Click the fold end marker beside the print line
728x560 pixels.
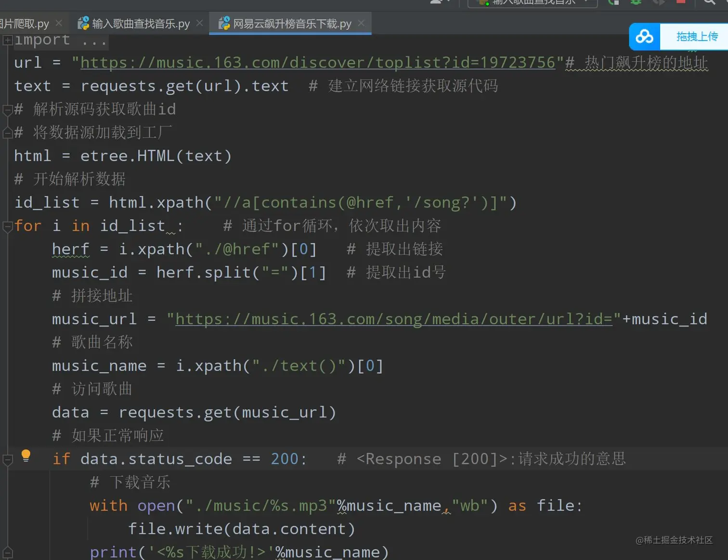7,553
